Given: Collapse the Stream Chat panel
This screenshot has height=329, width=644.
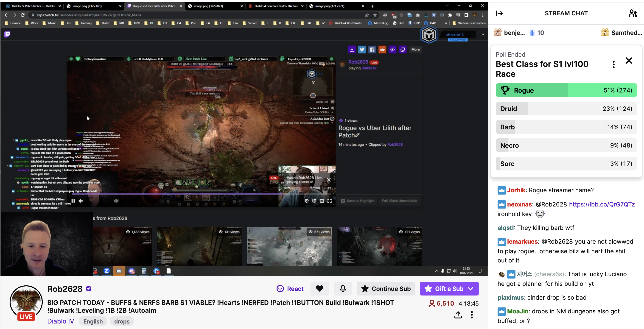Looking at the screenshot, I should [x=499, y=13].
